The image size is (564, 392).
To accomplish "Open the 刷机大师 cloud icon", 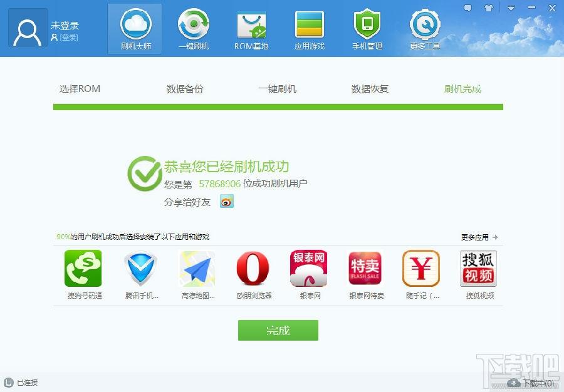I will tap(135, 24).
